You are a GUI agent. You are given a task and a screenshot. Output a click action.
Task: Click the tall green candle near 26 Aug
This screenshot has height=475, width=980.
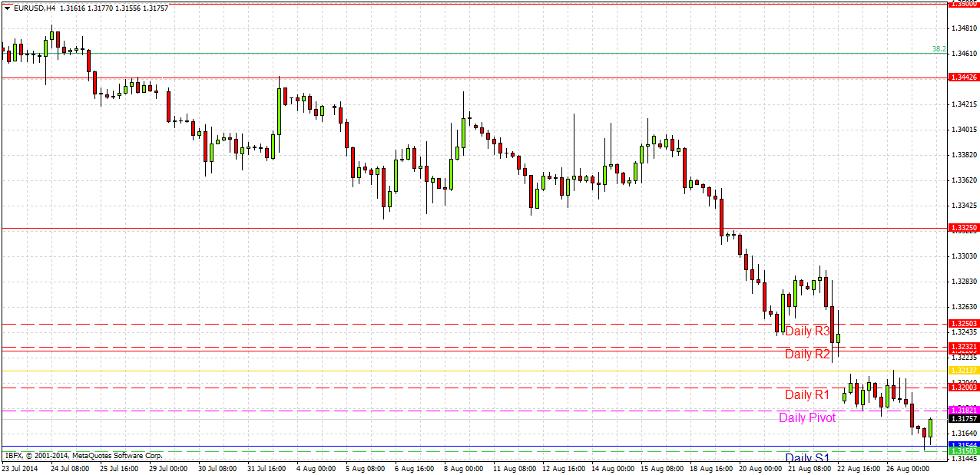930,428
